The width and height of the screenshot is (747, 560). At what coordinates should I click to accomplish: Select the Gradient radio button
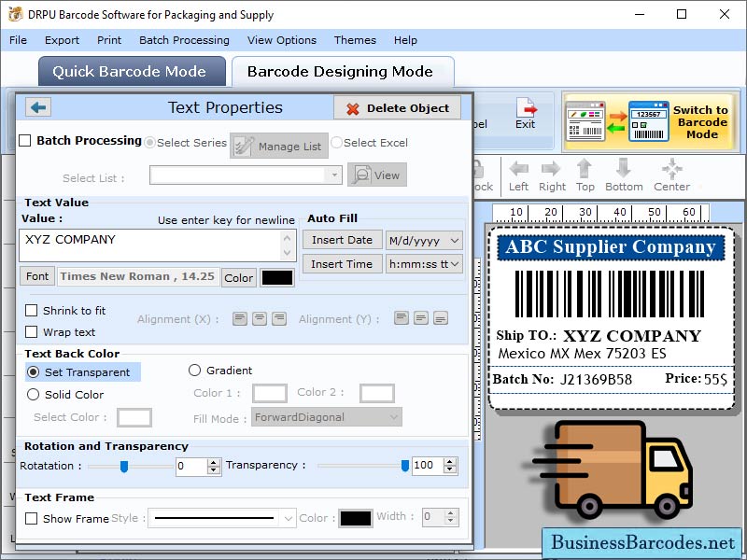196,370
